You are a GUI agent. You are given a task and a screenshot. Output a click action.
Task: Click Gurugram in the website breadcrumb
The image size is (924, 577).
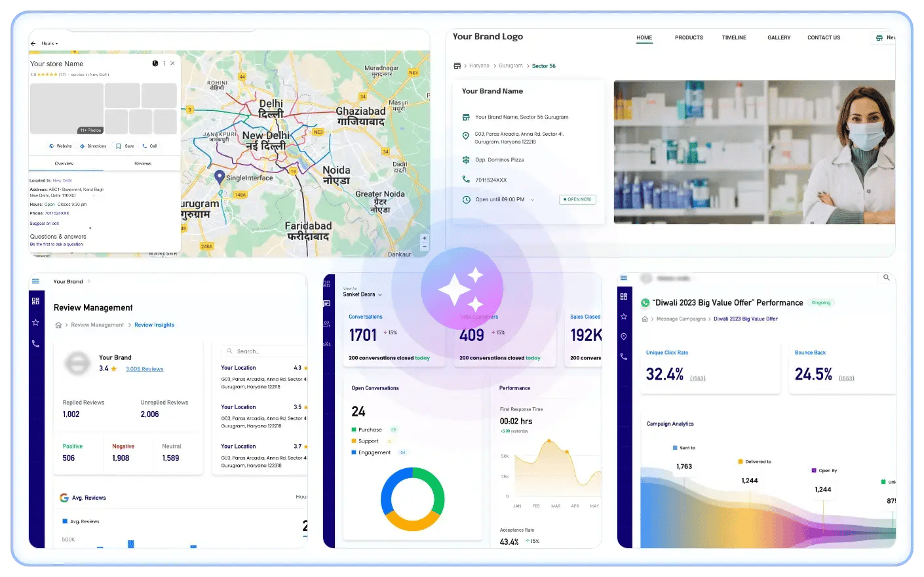pos(510,66)
